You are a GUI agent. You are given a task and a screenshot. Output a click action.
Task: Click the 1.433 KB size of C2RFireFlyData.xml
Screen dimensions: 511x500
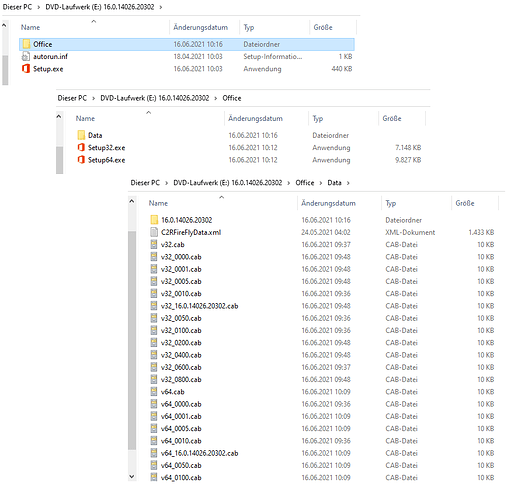[481, 232]
